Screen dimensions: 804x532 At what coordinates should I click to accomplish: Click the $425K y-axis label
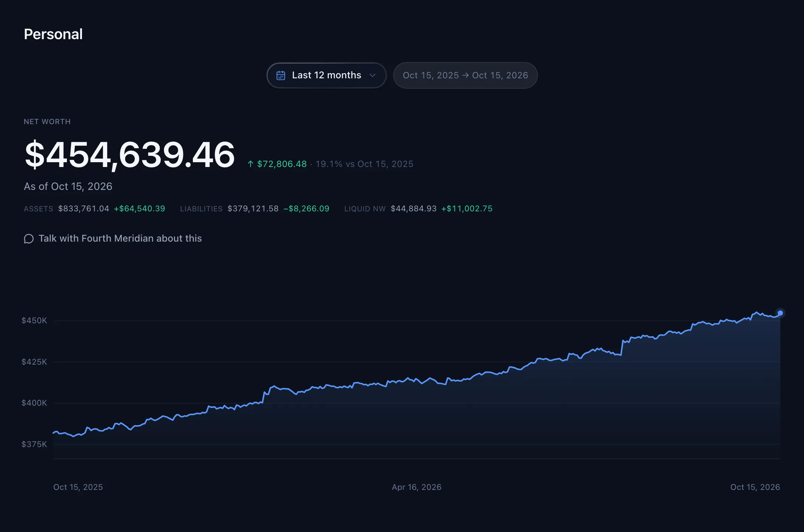(x=34, y=362)
